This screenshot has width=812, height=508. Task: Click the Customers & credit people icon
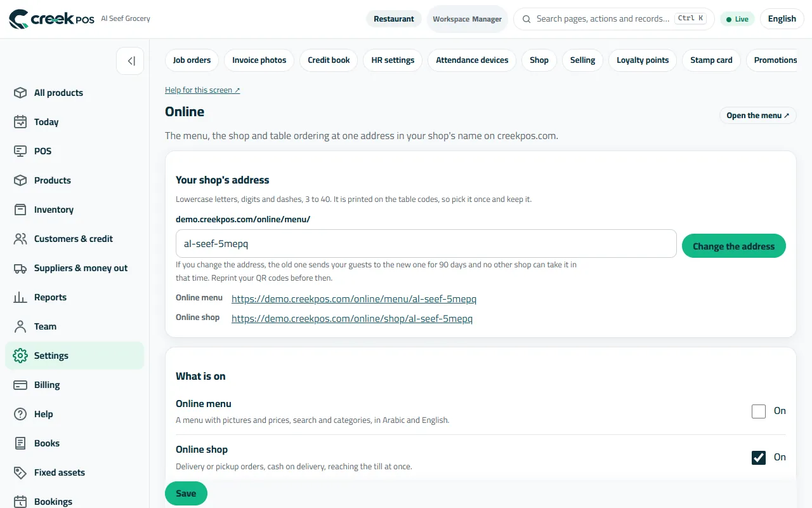click(x=20, y=239)
